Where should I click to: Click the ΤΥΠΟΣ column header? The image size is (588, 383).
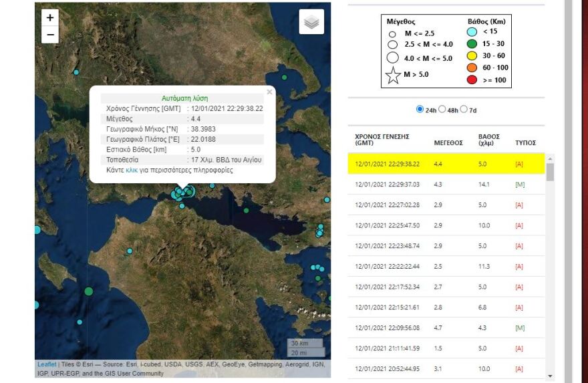coord(525,143)
